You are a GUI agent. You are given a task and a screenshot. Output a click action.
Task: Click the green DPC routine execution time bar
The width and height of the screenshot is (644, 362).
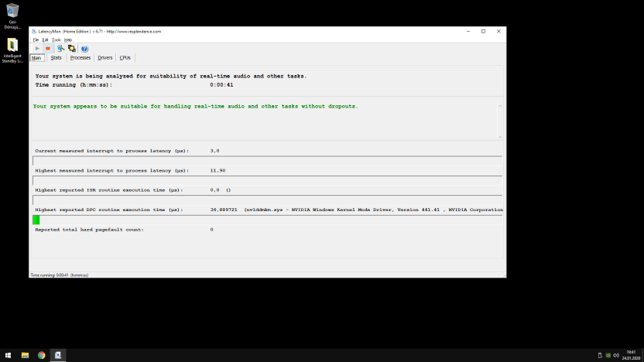pyautogui.click(x=36, y=220)
